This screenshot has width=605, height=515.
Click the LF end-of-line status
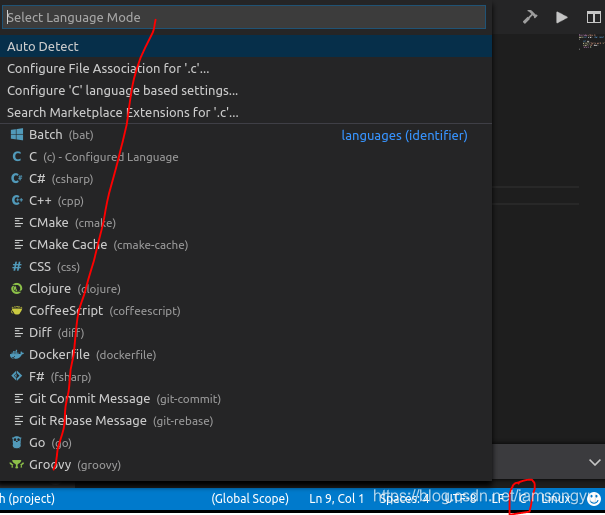coord(497,499)
